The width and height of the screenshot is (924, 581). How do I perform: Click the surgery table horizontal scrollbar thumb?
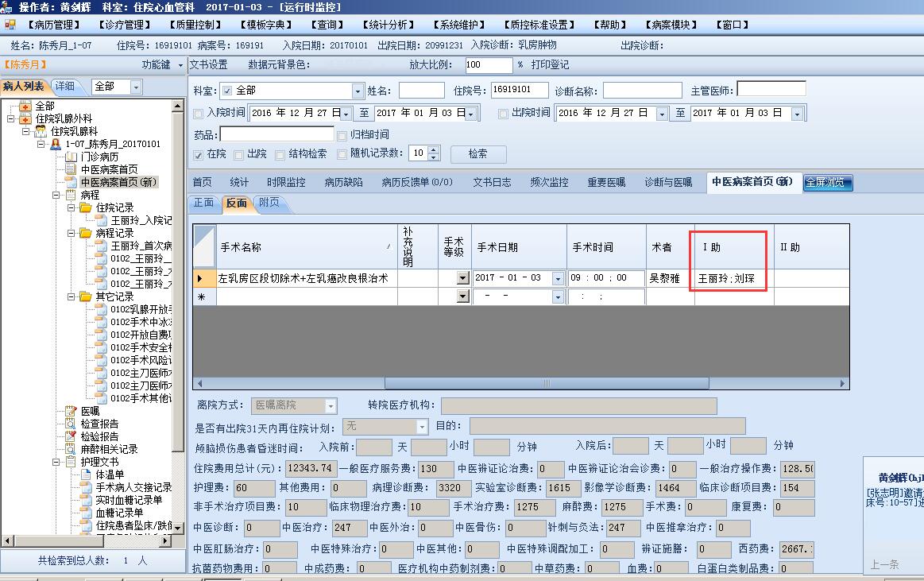(547, 384)
